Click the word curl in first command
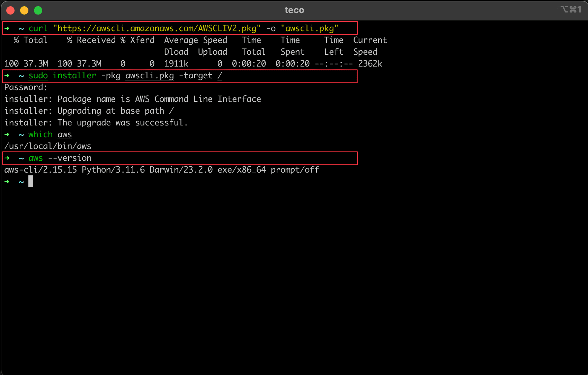Screen dimensions: 588x375 click(x=38, y=28)
